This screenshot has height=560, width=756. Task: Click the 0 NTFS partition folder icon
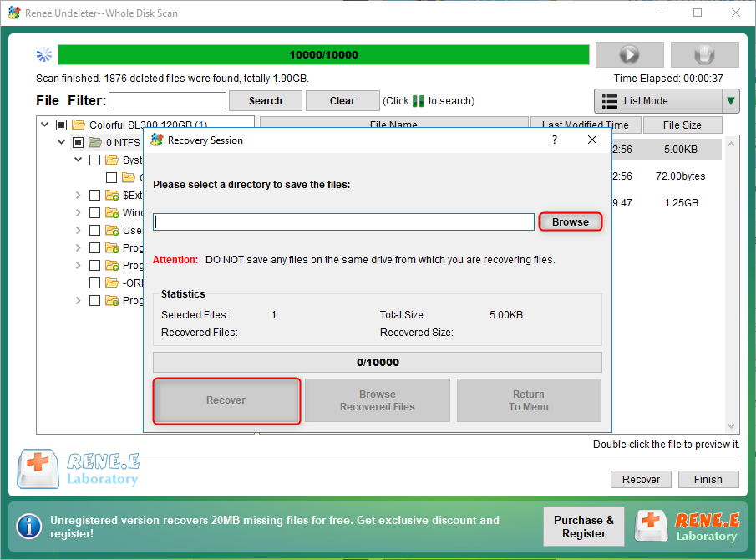click(95, 143)
